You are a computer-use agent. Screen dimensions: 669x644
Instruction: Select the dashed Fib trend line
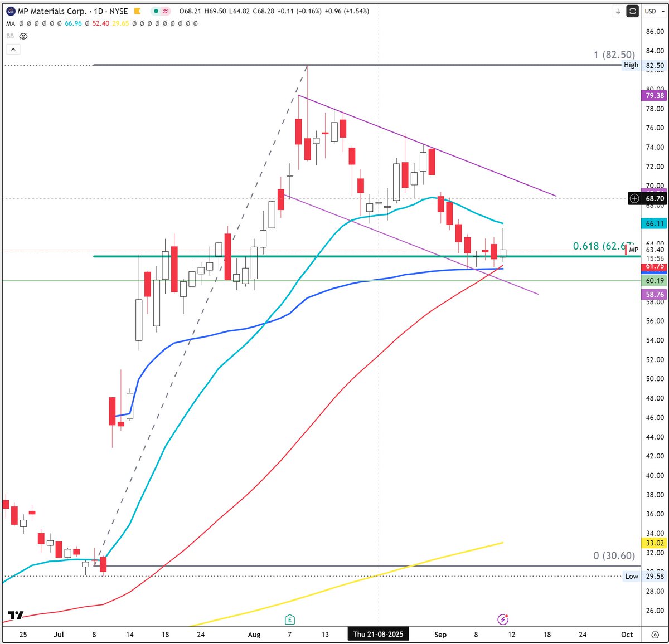point(201,315)
